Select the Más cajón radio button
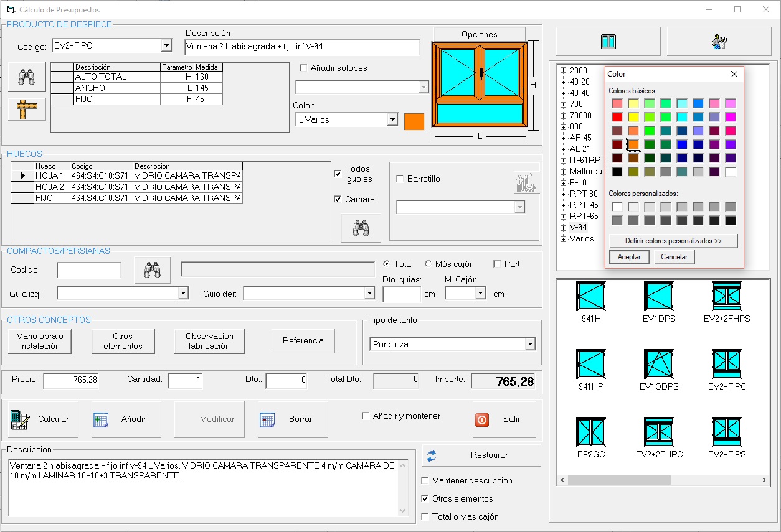 [428, 264]
